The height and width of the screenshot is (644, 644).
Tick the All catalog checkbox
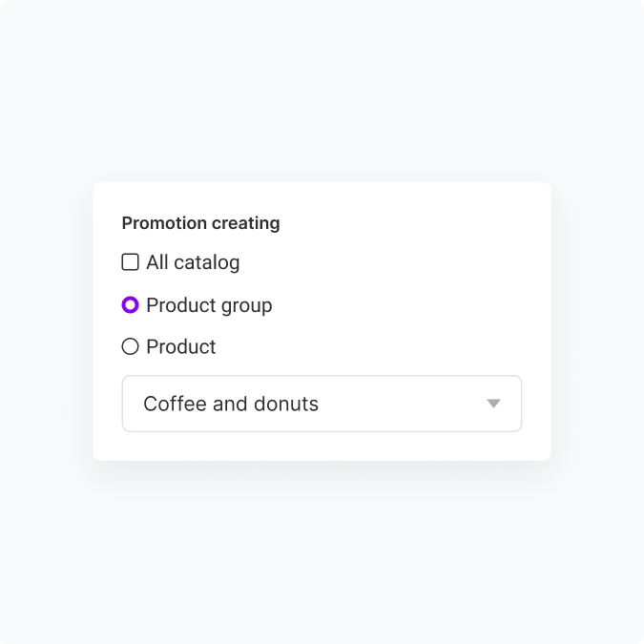pos(131,262)
